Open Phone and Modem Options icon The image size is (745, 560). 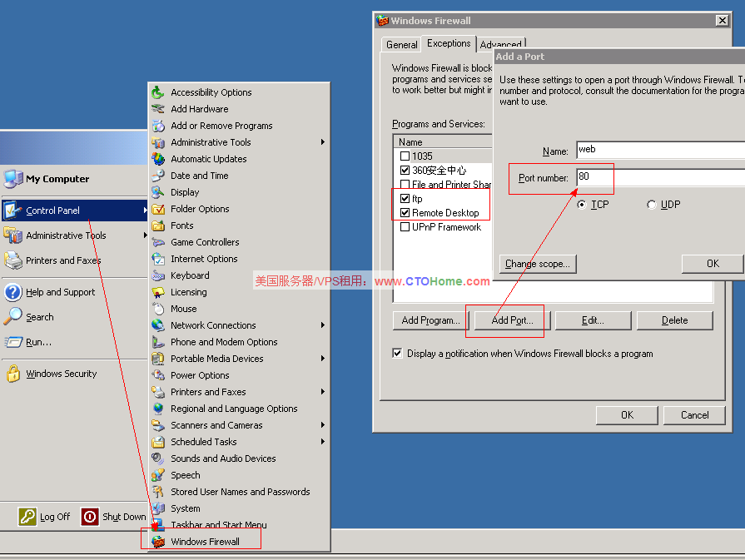[158, 341]
